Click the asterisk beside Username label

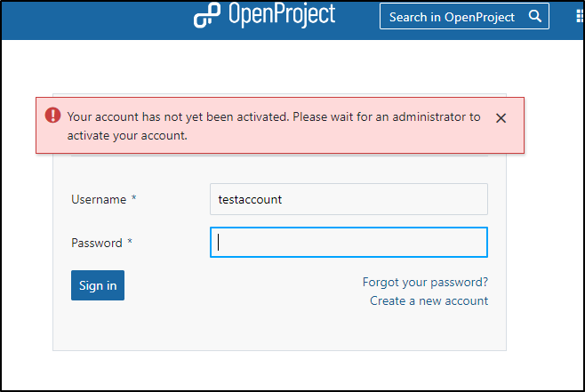point(133,197)
